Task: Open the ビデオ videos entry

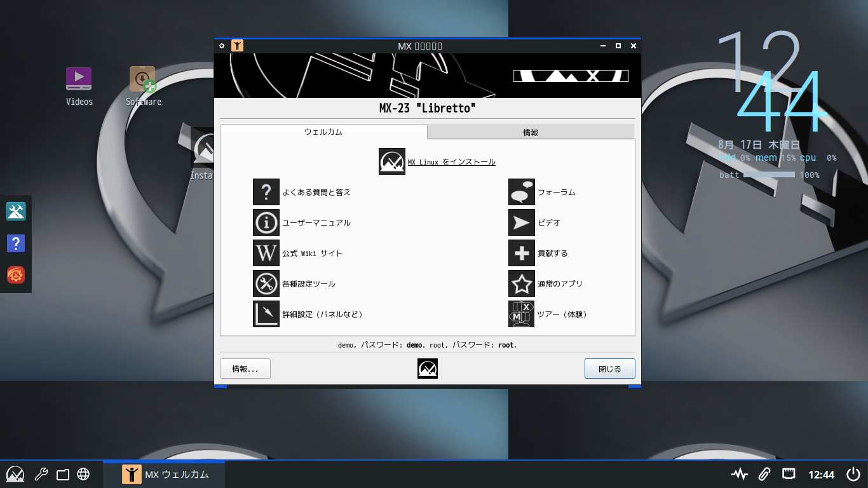Action: pyautogui.click(x=534, y=222)
